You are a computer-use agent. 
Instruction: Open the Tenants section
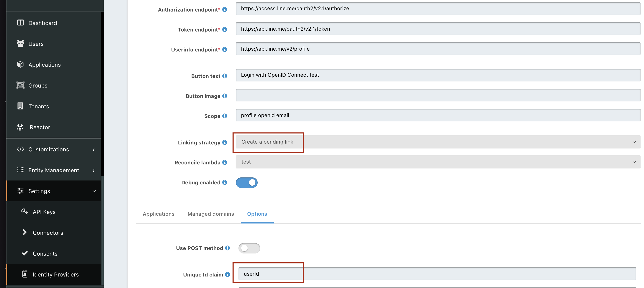click(39, 106)
